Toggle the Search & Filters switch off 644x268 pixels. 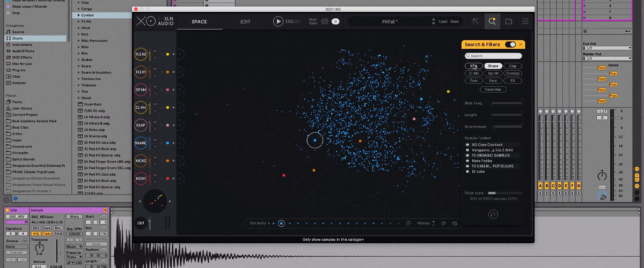coord(510,44)
